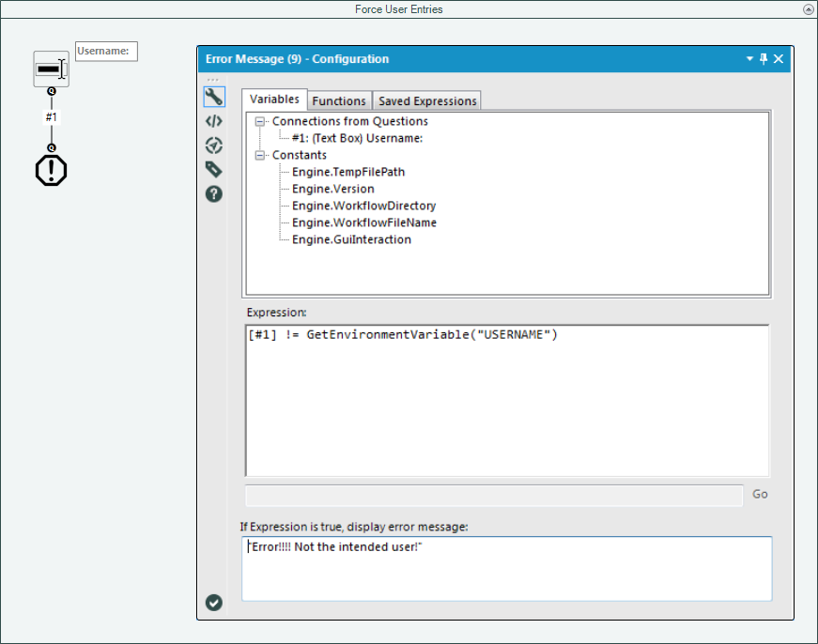Image resolution: width=818 pixels, height=644 pixels.
Task: Select Engine.WorkflowDirectory constant
Action: click(x=364, y=206)
